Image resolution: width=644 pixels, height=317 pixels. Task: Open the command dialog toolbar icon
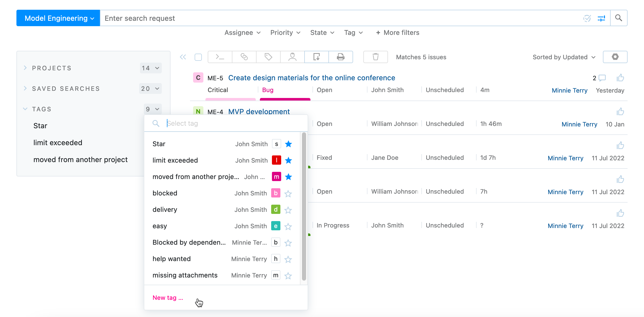[220, 57]
